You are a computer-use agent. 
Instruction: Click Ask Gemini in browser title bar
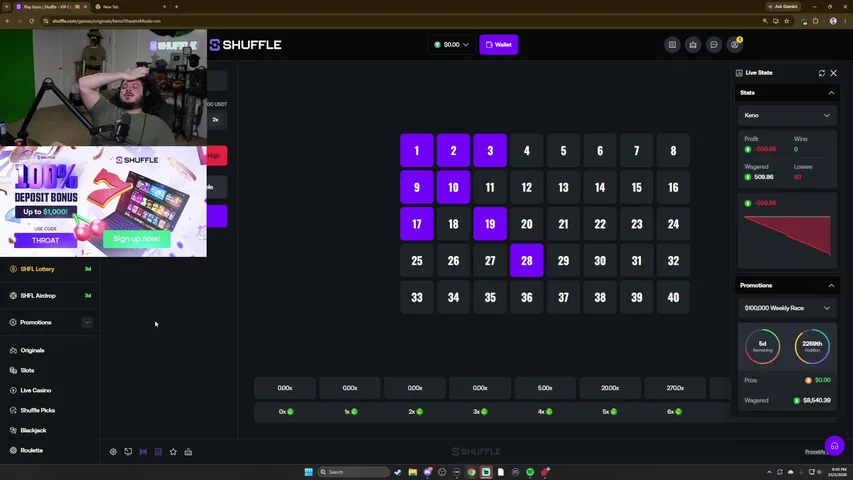(x=782, y=7)
